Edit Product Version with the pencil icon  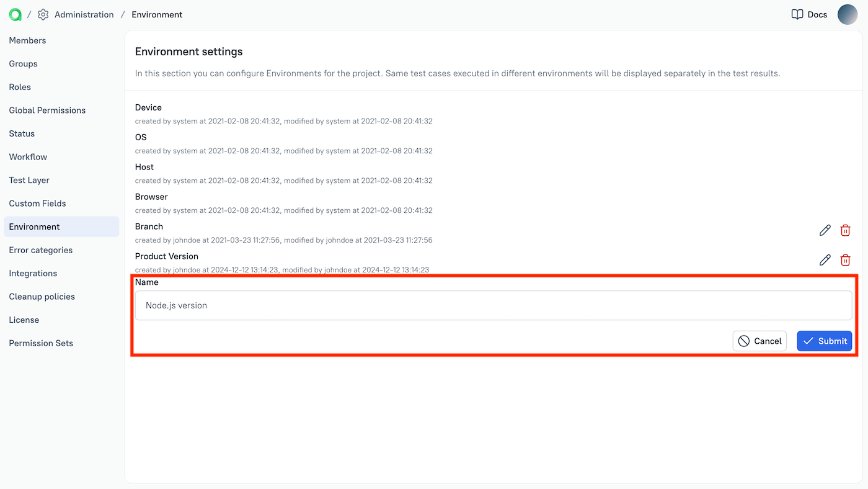click(x=825, y=260)
